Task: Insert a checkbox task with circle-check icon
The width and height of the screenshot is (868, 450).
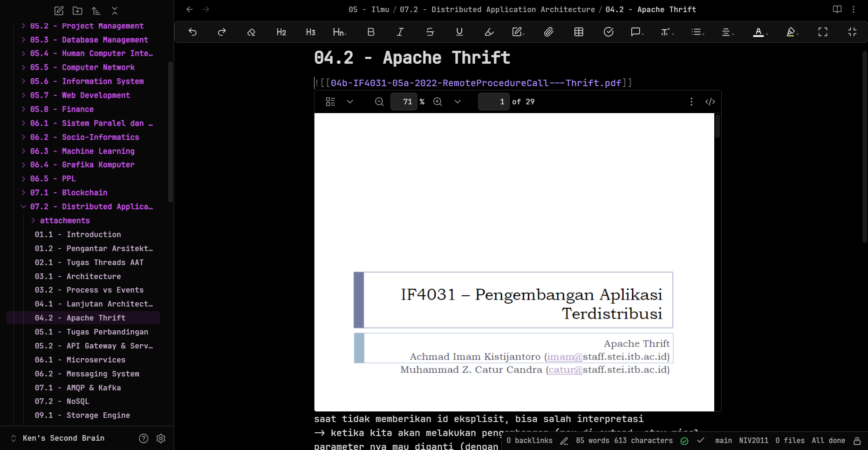Action: click(608, 32)
